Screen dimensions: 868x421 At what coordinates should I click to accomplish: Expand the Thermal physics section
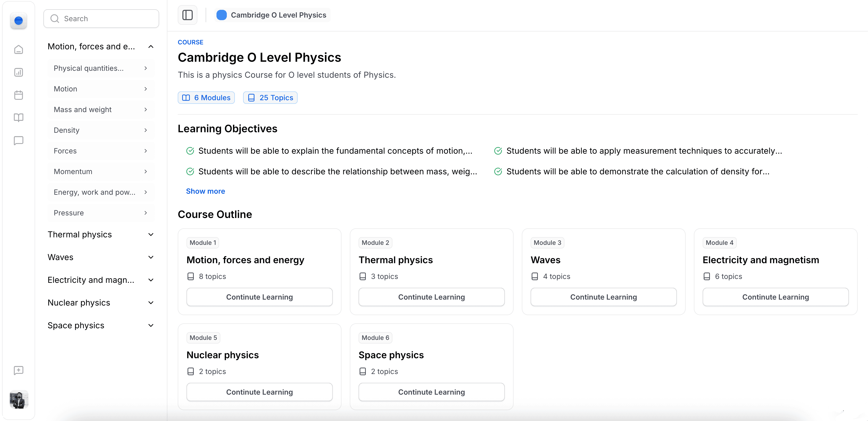(151, 235)
